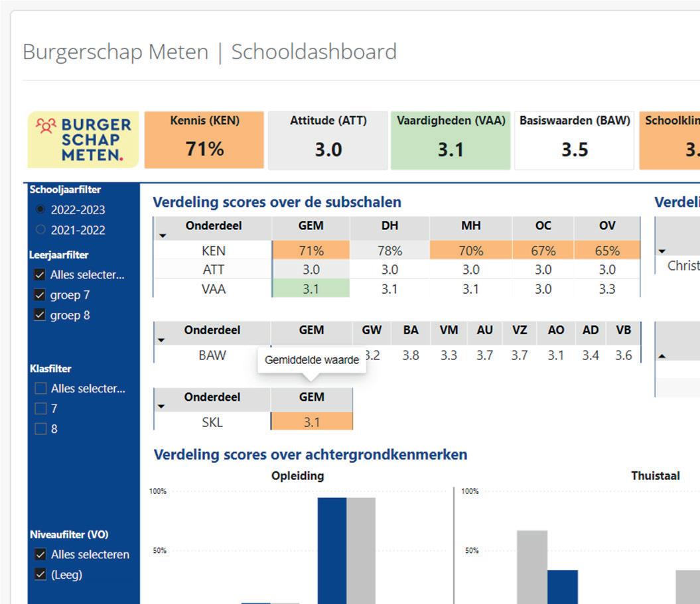Click the KEN row label
This screenshot has width=700, height=604.
(x=214, y=250)
